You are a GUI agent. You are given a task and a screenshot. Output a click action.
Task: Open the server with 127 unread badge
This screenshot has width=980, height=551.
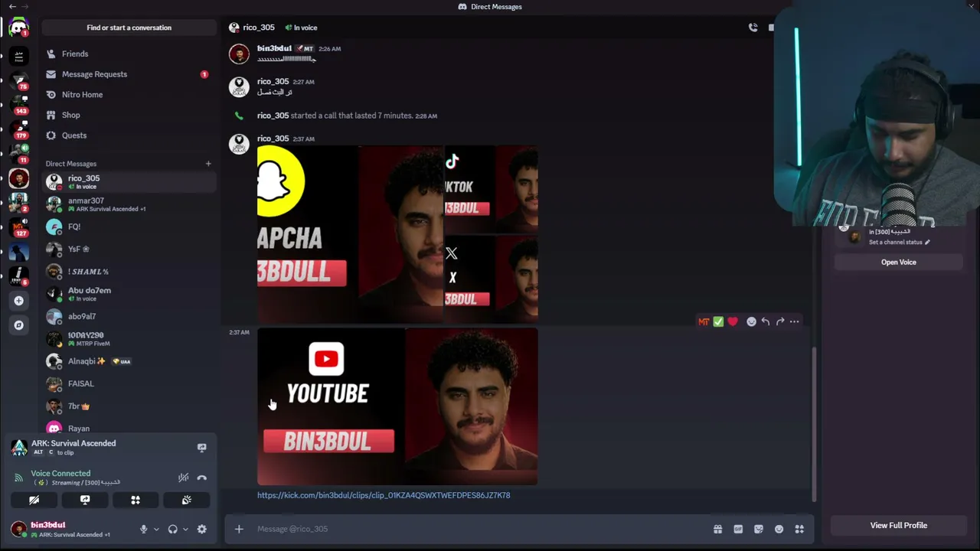point(18,227)
